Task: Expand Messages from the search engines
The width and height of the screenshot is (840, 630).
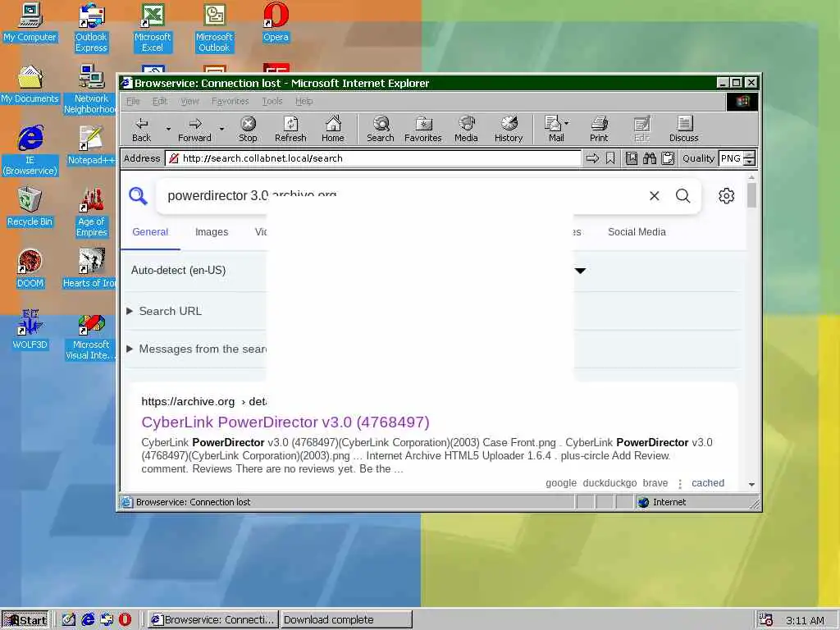Action: point(196,349)
